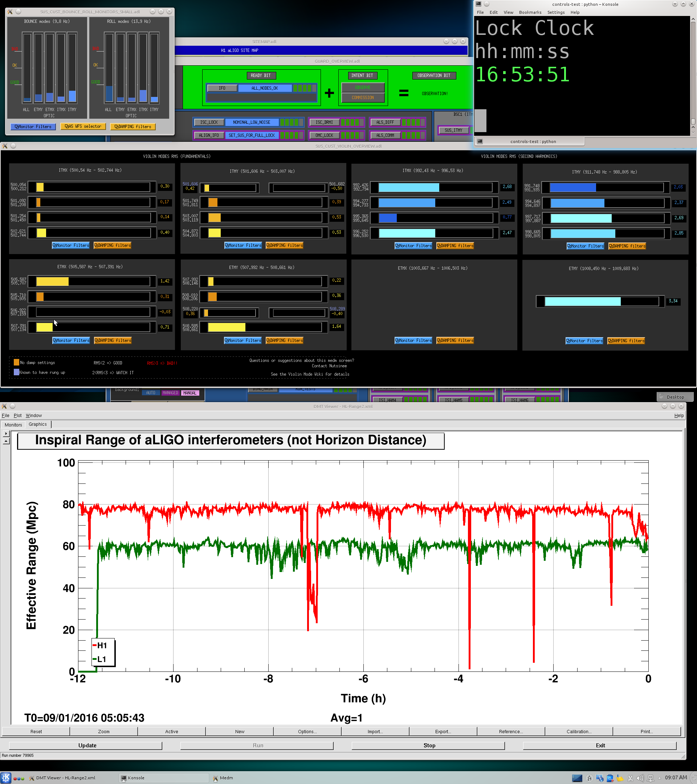Click the Klipper scissors tray icon

(x=630, y=778)
